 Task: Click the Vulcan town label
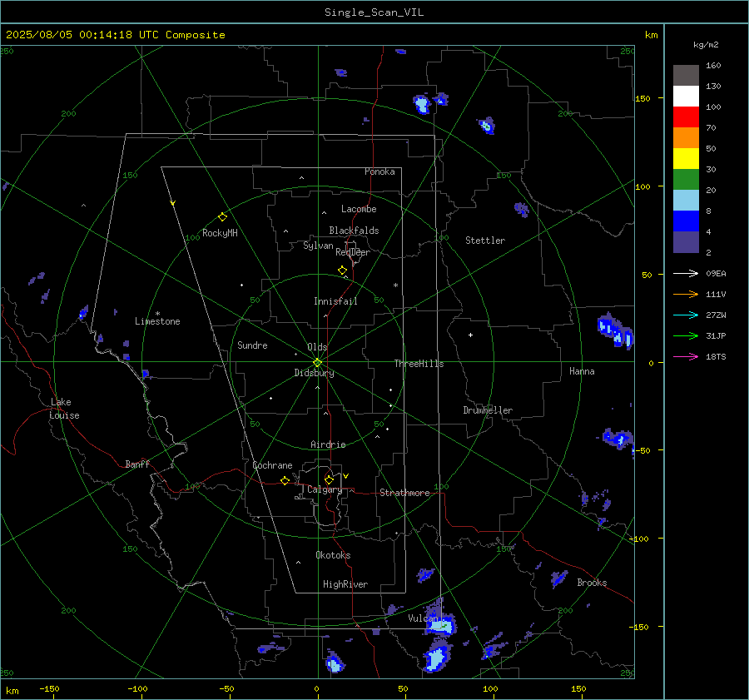tap(423, 618)
